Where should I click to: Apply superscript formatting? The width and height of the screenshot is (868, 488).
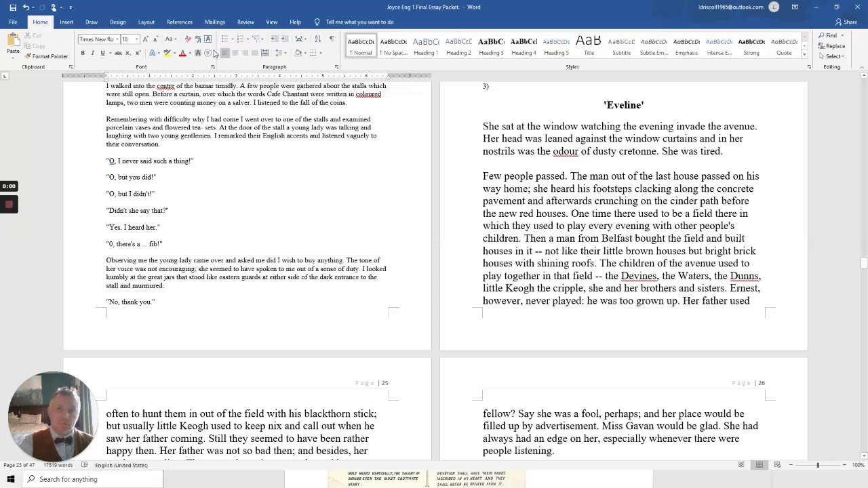[x=138, y=53]
